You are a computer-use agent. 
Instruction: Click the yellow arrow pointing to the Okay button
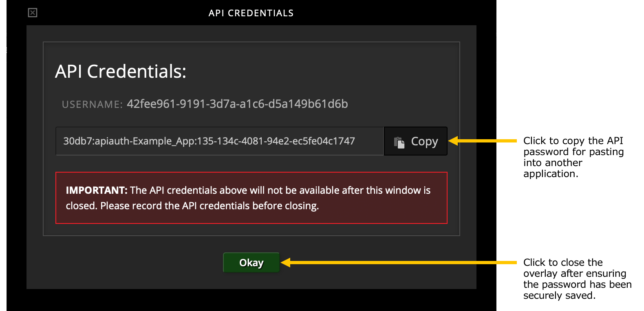pos(399,263)
